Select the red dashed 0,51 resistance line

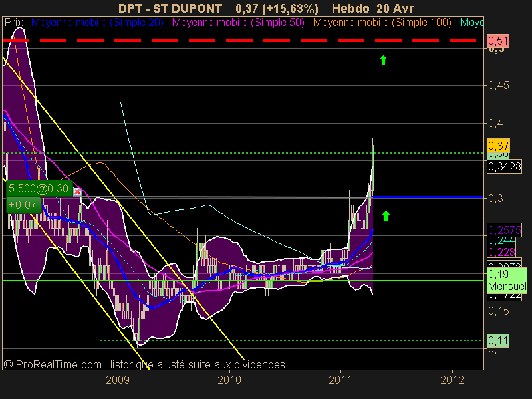click(x=239, y=41)
